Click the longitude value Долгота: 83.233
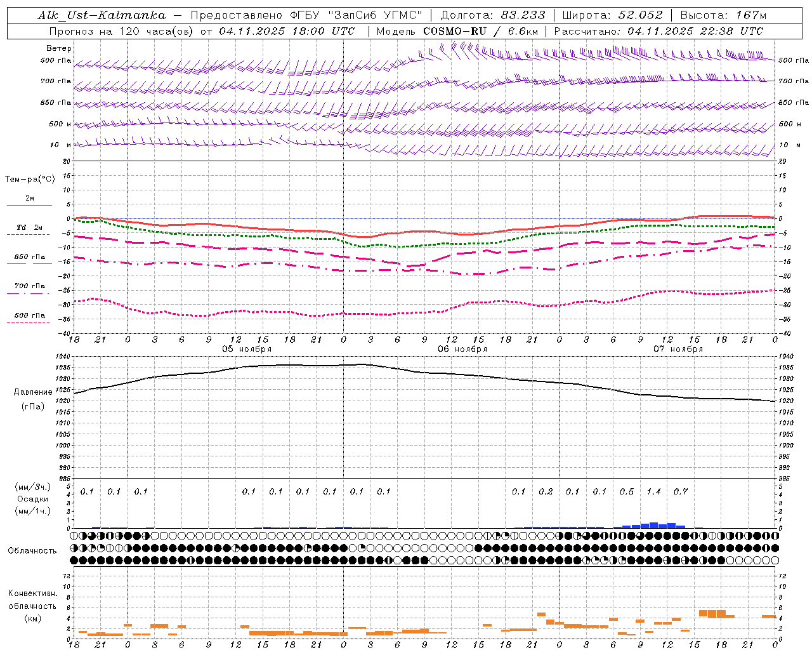This screenshot has height=650, width=812. [493, 15]
